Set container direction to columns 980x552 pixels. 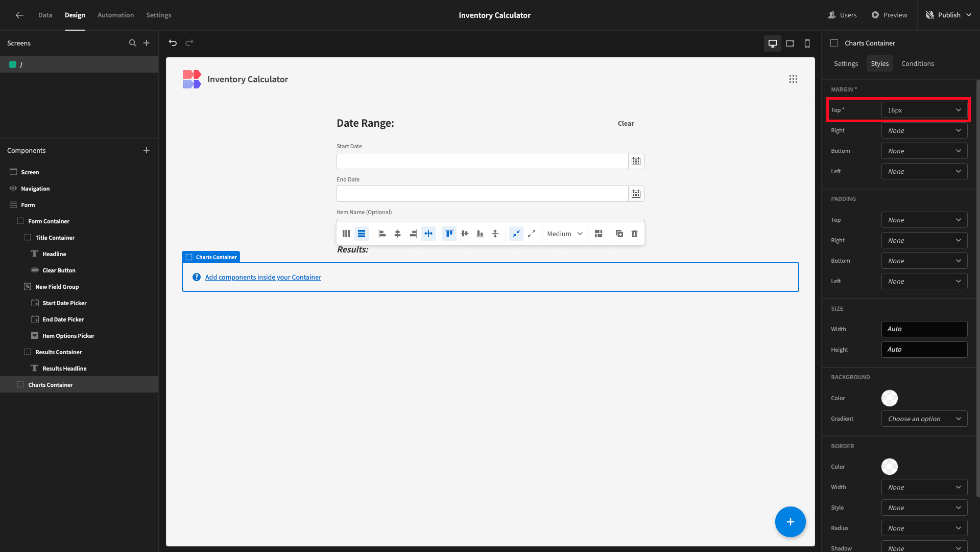coord(346,234)
